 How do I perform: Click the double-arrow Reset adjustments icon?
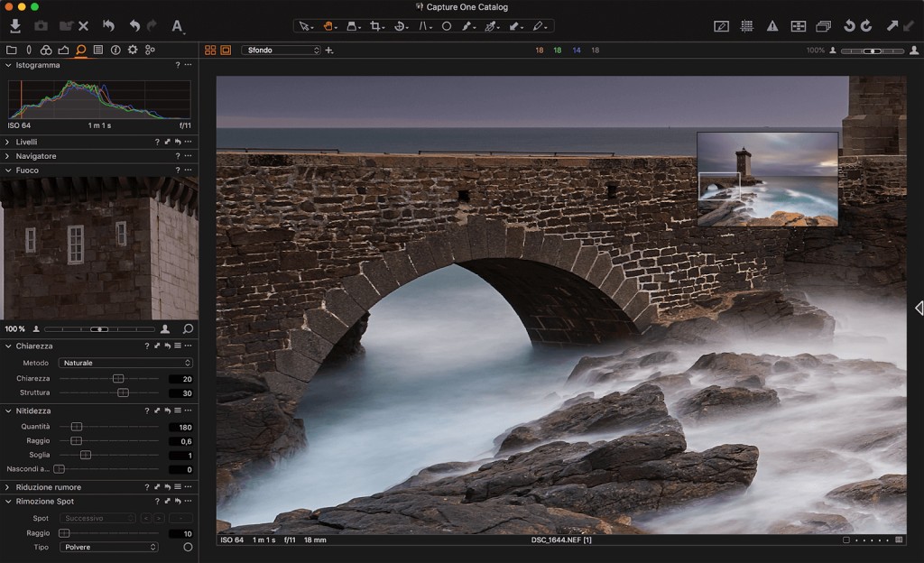click(108, 26)
